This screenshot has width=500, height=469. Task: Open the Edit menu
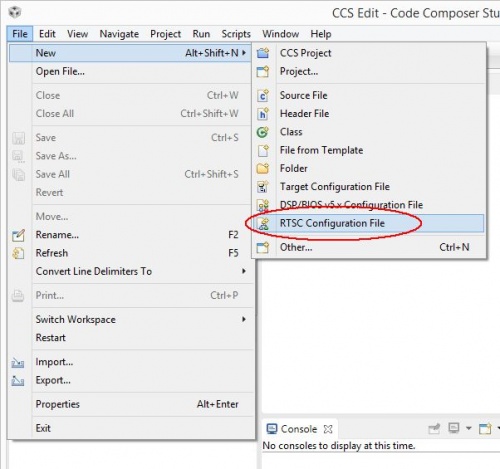47,34
